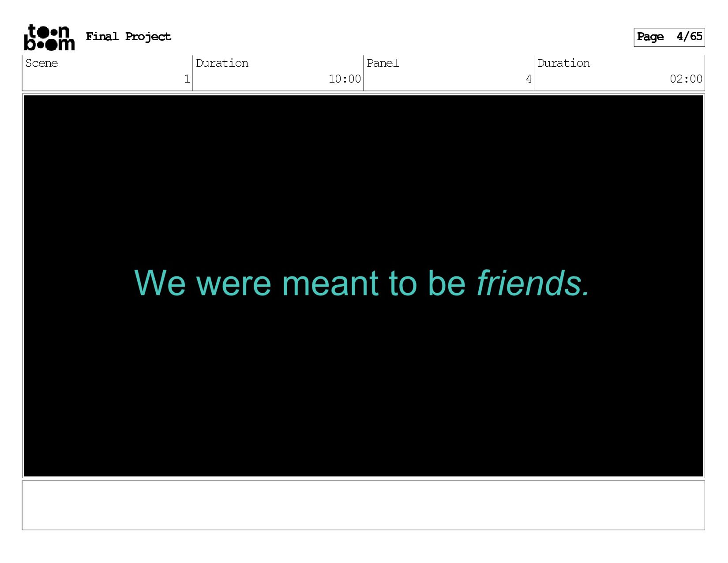Click the 'Scene' header label
728x563 pixels.
(x=41, y=63)
